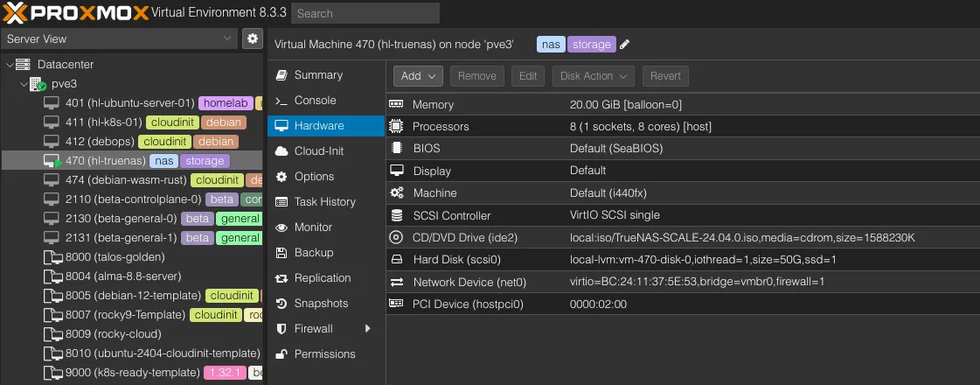This screenshot has height=385, width=980.
Task: Collapse the pve3 node tree
Action: 24,84
